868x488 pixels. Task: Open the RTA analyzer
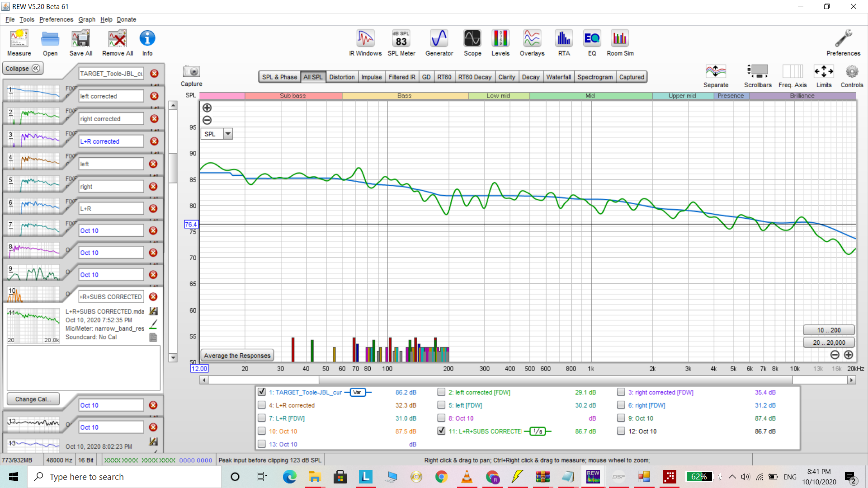564,43
